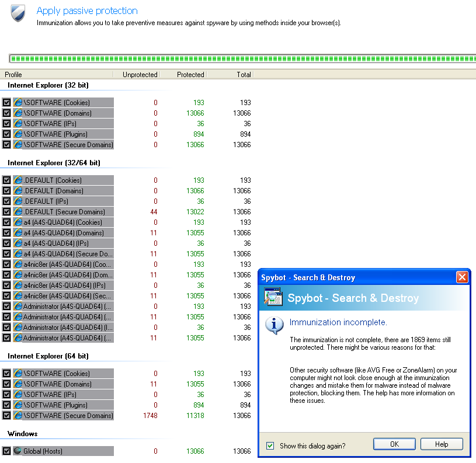Viewport: 476px width, 463px height.
Task: Click the IE icon on a4 (A4S-QUAD64) (Domains)
Action: [x=18, y=233]
